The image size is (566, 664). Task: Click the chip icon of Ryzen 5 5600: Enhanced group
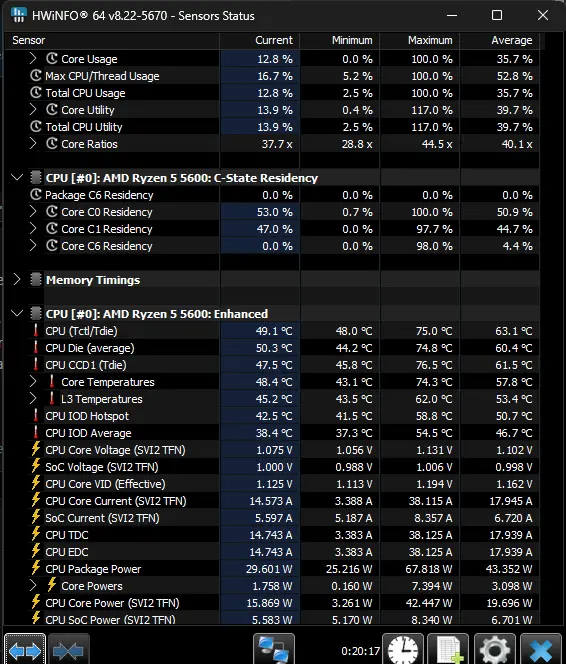coord(36,314)
